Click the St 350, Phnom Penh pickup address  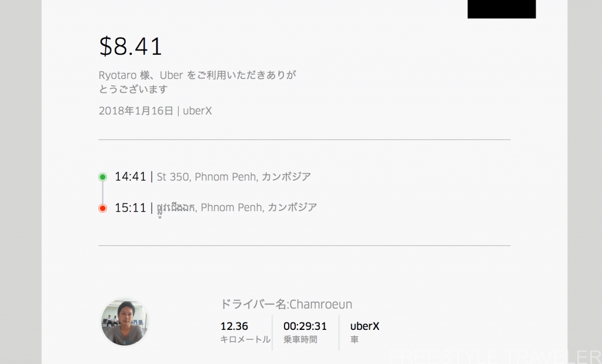point(234,176)
